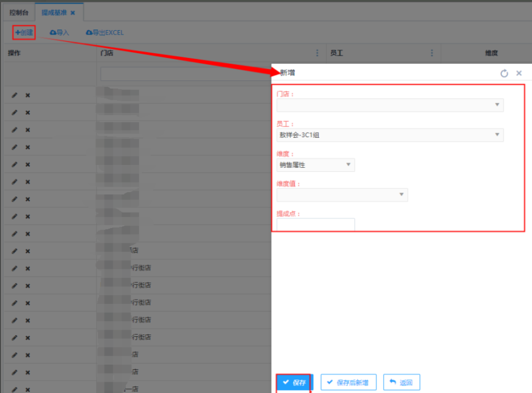Image resolution: width=532 pixels, height=393 pixels.
Task: Expand the 员工 dropdown list
Action: coord(390,135)
